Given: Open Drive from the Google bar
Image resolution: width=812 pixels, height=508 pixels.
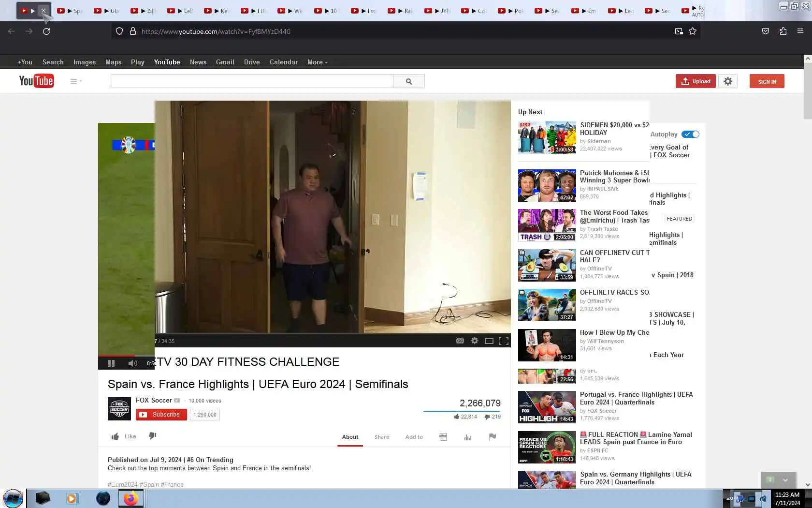Looking at the screenshot, I should (x=252, y=62).
